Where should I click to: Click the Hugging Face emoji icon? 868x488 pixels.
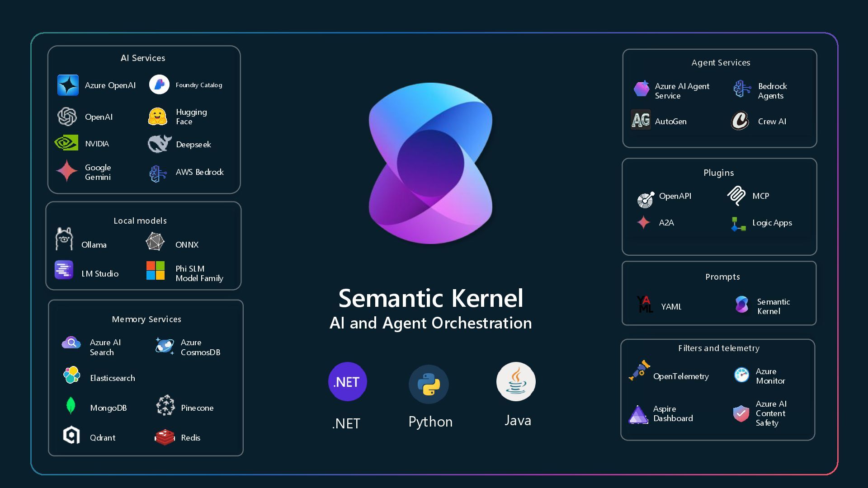point(157,117)
